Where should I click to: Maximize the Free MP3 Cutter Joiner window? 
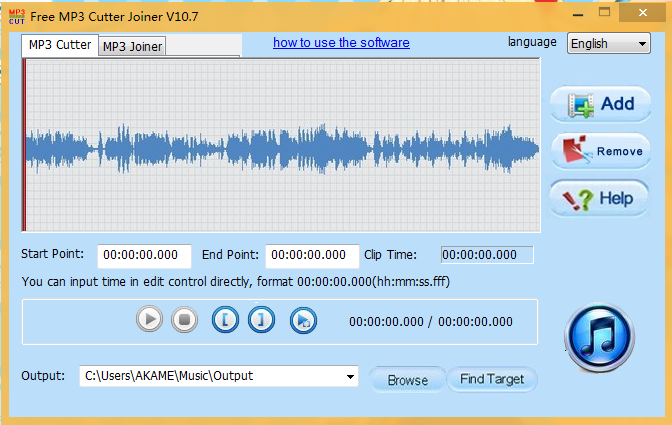(x=604, y=12)
